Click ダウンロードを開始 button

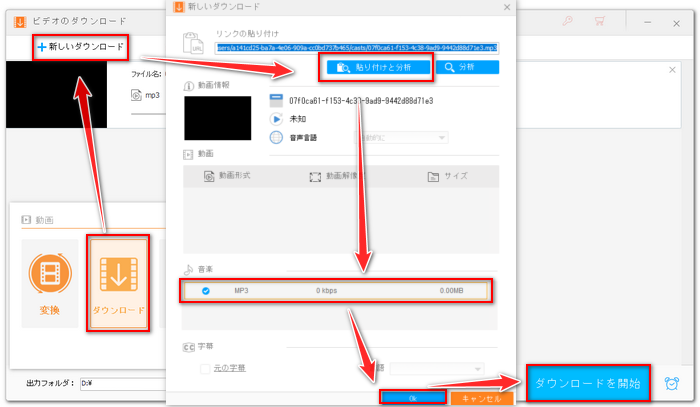point(588,383)
